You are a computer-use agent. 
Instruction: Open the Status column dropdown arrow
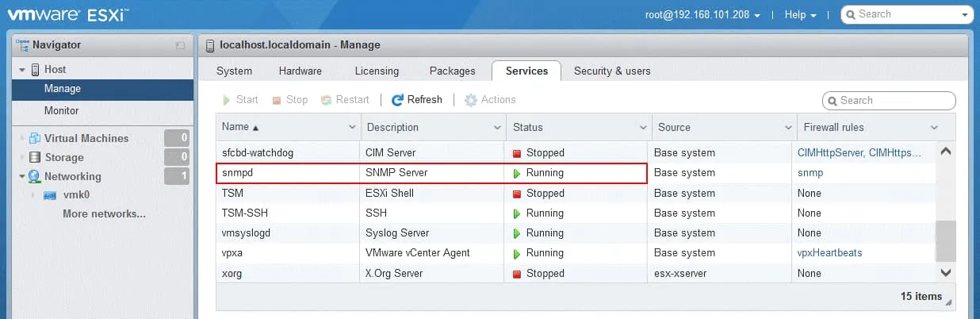tap(642, 127)
